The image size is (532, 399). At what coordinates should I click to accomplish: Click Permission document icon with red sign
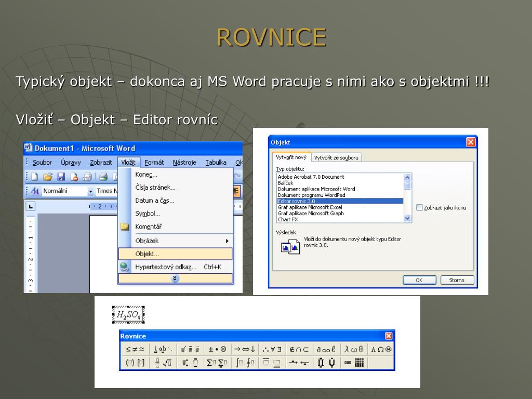click(74, 177)
